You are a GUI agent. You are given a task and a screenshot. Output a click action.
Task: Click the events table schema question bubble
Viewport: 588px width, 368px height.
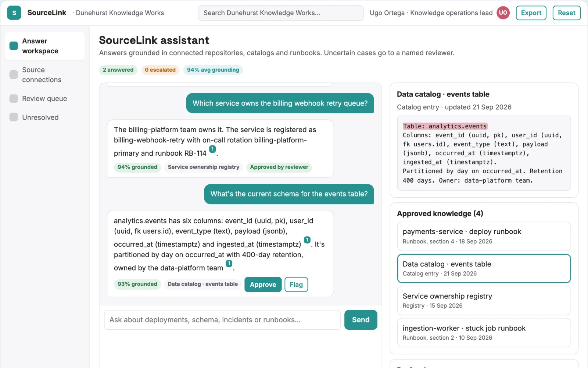click(x=289, y=194)
